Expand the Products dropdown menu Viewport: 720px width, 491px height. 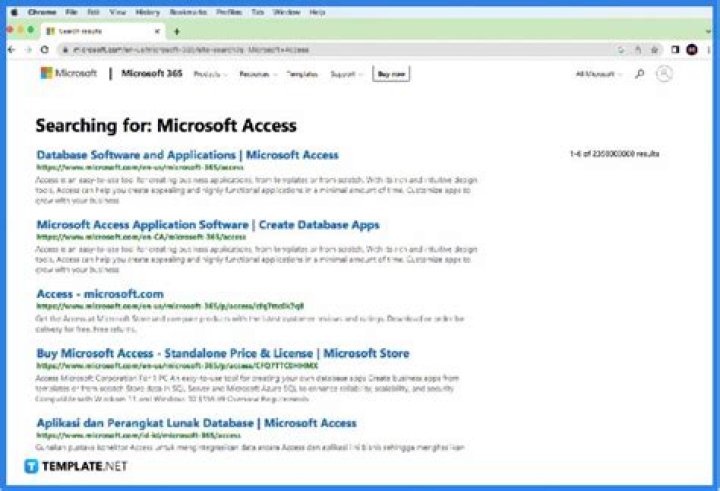(x=210, y=74)
